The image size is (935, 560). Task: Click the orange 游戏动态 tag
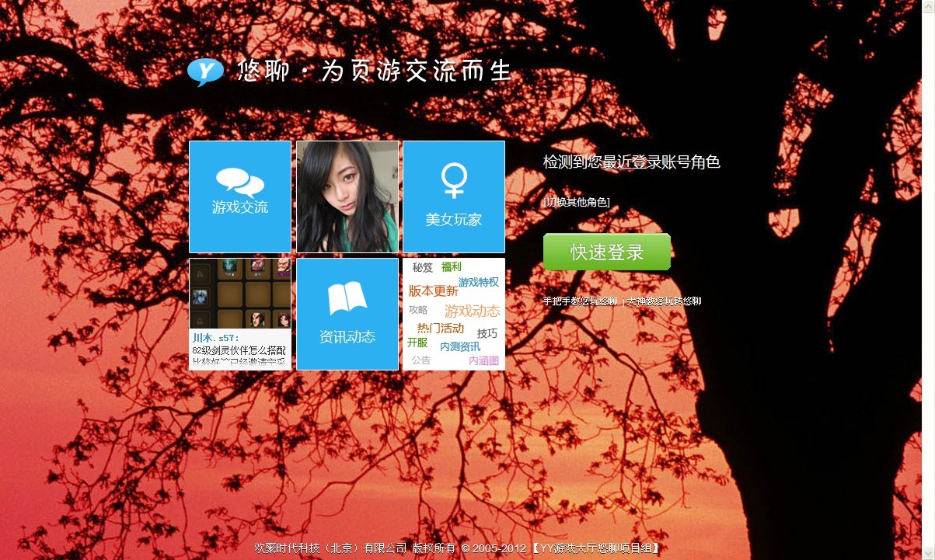(x=472, y=311)
